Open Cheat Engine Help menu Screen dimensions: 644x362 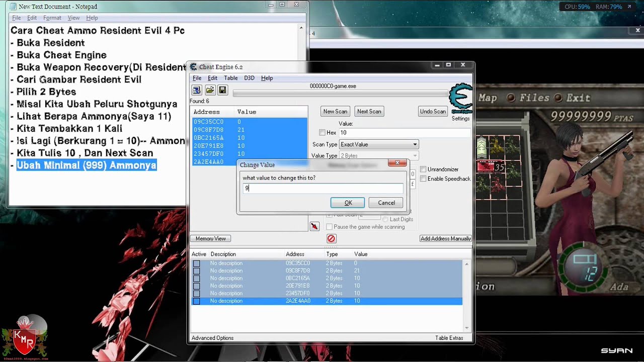(267, 78)
